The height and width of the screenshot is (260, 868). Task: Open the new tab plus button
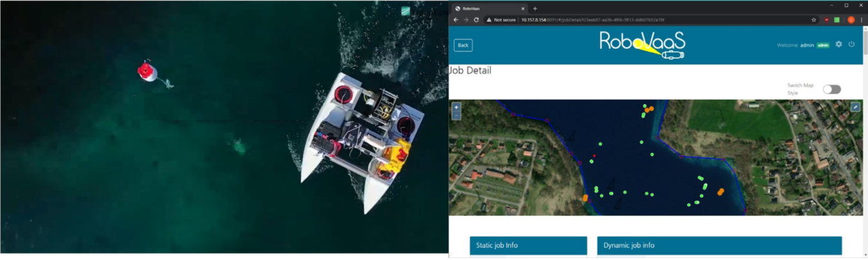(x=535, y=8)
